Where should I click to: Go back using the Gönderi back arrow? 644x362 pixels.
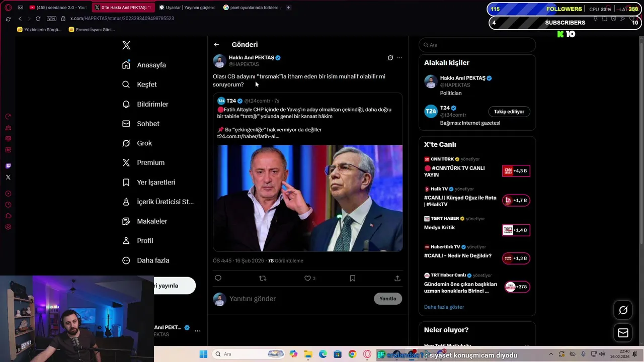216,45
